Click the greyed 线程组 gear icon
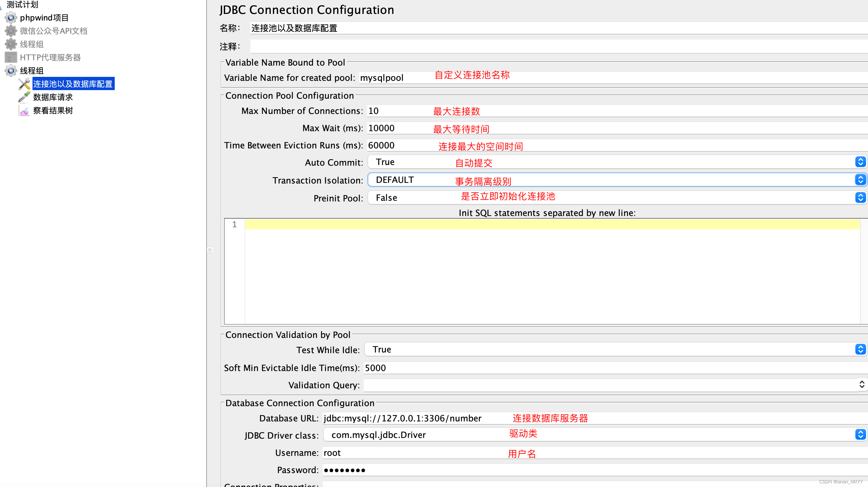The height and width of the screenshot is (487, 868). pos(11,44)
